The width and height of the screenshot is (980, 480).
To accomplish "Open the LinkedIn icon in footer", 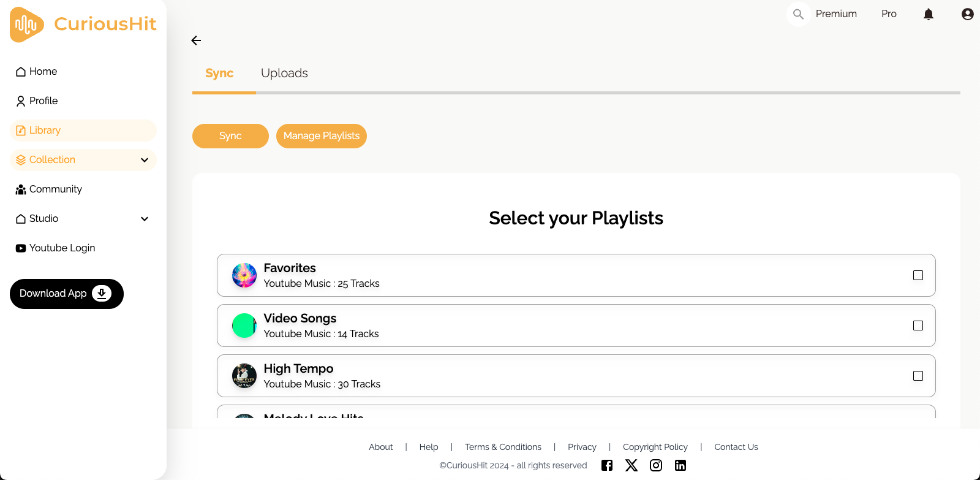I will (680, 465).
